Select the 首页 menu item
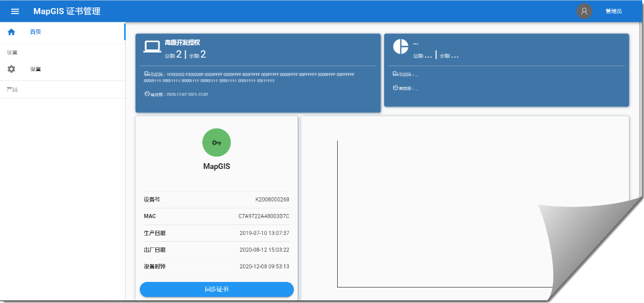This screenshot has width=644, height=303. click(x=36, y=32)
